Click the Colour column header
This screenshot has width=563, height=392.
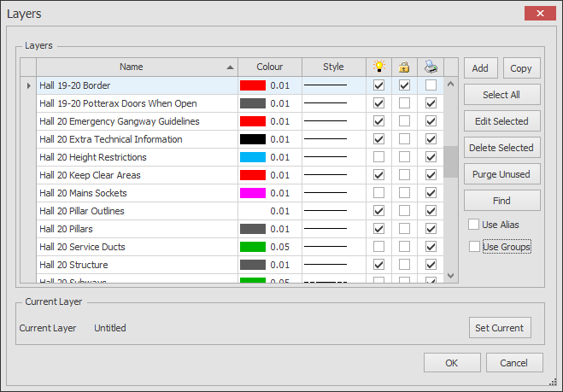270,67
